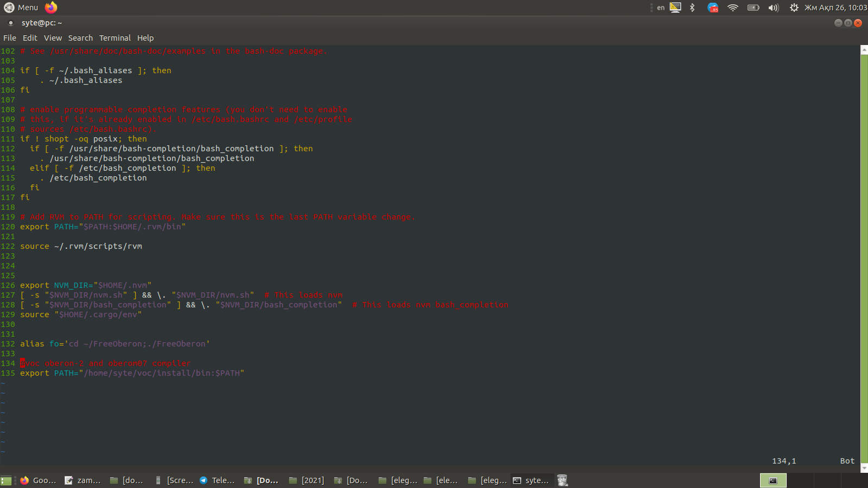
Task: Open the Terminal menu
Action: pos(114,38)
